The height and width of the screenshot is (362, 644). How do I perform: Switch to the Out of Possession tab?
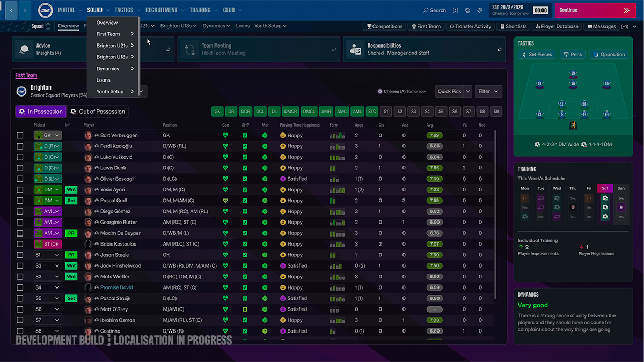click(x=97, y=112)
